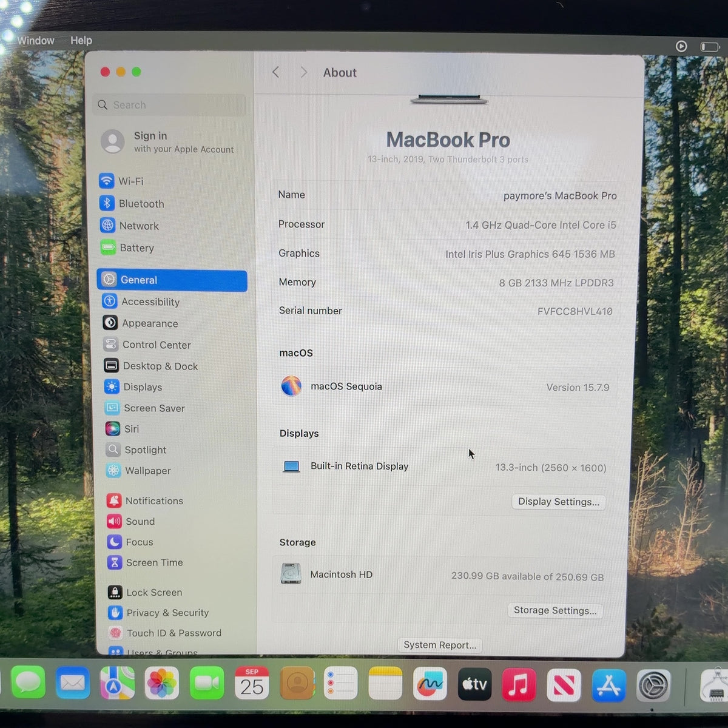Open Calendar showing Sep 25
Viewport: 728px width, 728px height.
pyautogui.click(x=252, y=684)
